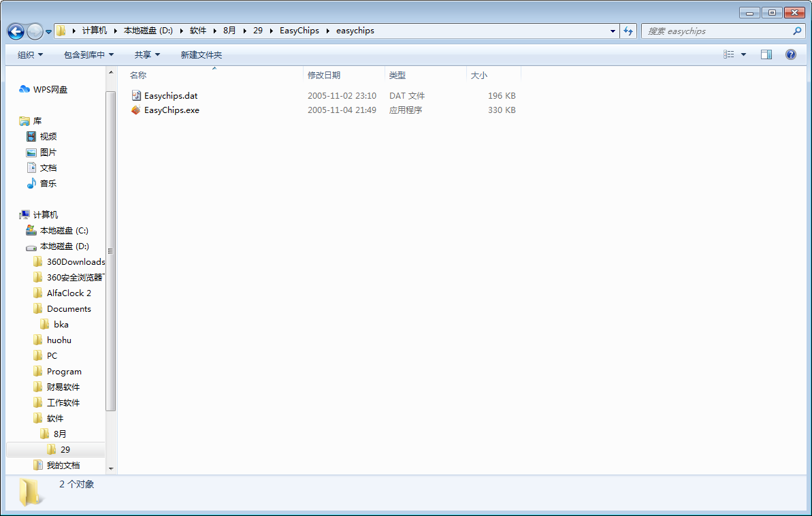The width and height of the screenshot is (812, 516).
Task: Click the EasyChips breadcrumb in address bar
Action: 299,31
